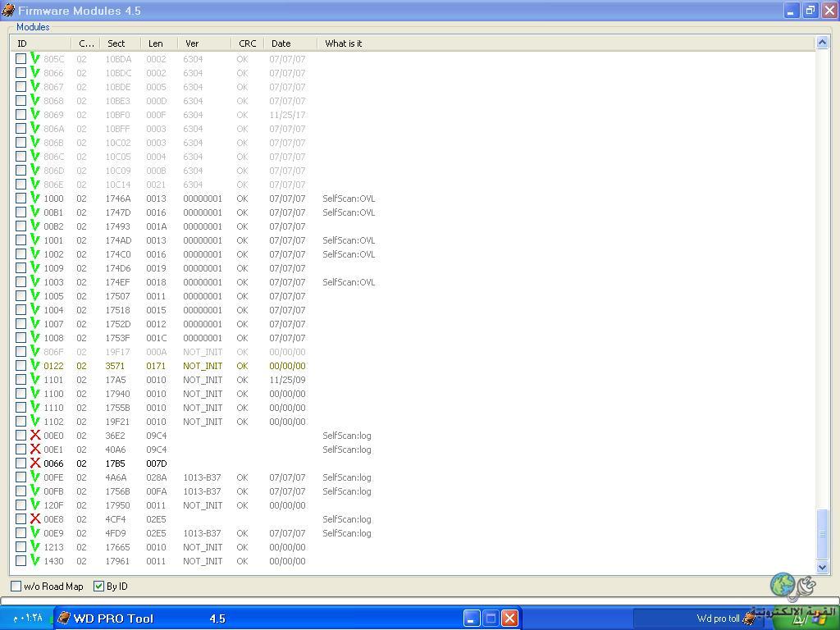Viewport: 840px width, 630px height.
Task: Enable the w/o Road Map checkbox
Action: (16, 586)
